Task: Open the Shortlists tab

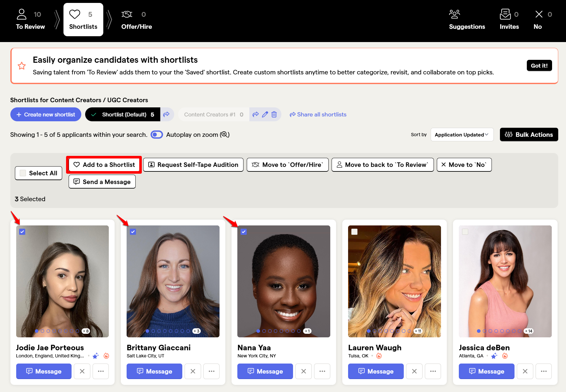Action: (83, 20)
